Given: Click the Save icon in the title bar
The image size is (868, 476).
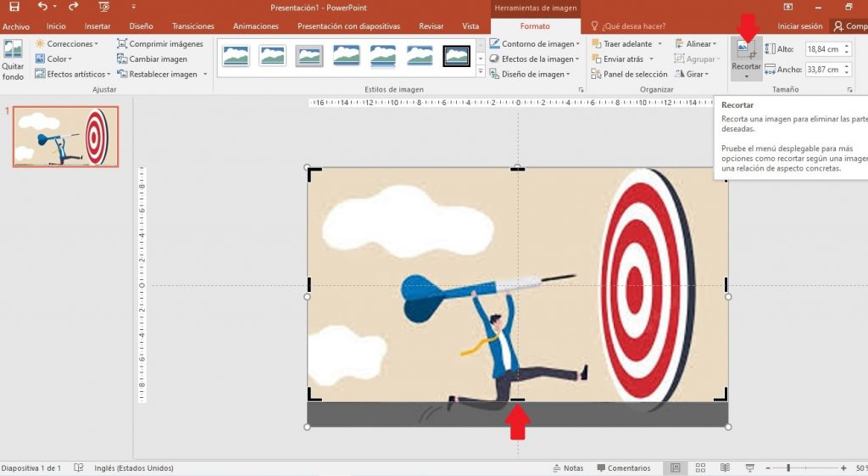Looking at the screenshot, I should (14, 7).
